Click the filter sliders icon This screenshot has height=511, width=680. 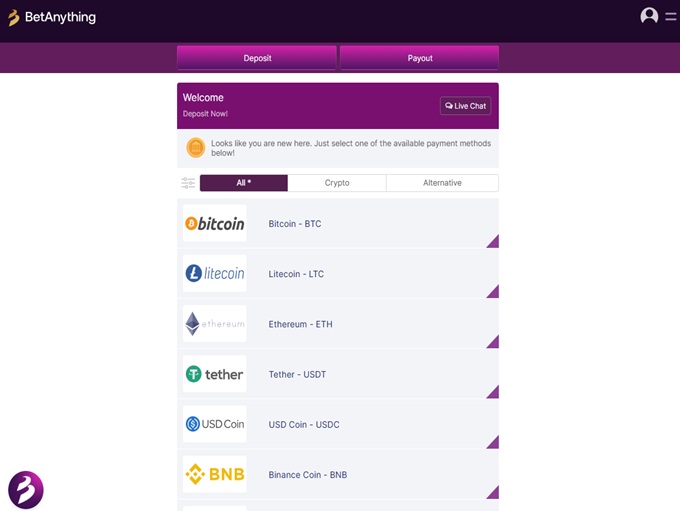pos(188,183)
